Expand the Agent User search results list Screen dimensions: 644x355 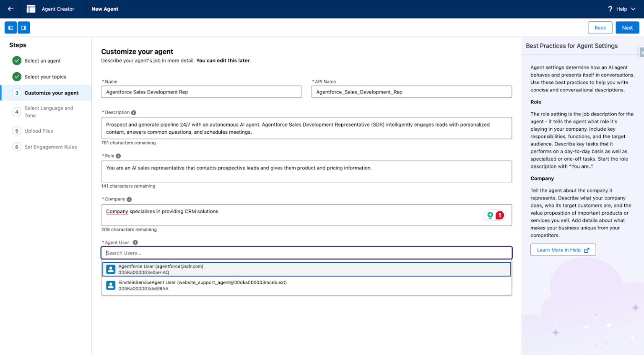(x=306, y=252)
